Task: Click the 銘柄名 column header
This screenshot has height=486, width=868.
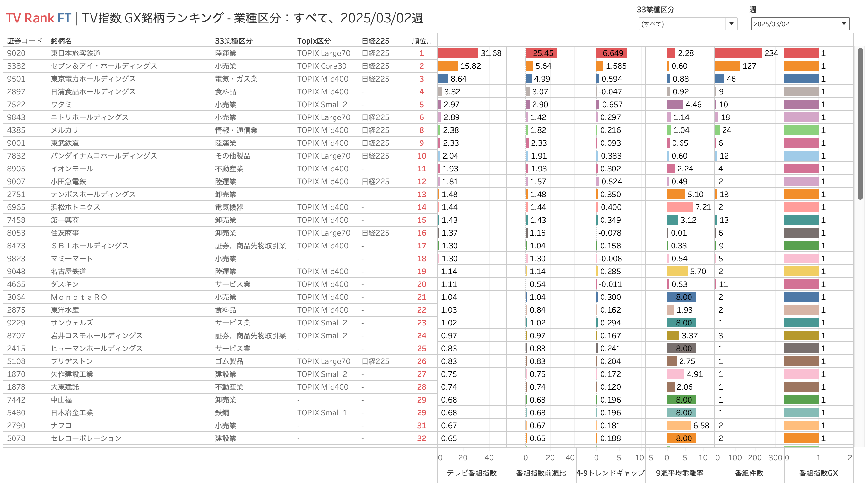Action: [61, 41]
